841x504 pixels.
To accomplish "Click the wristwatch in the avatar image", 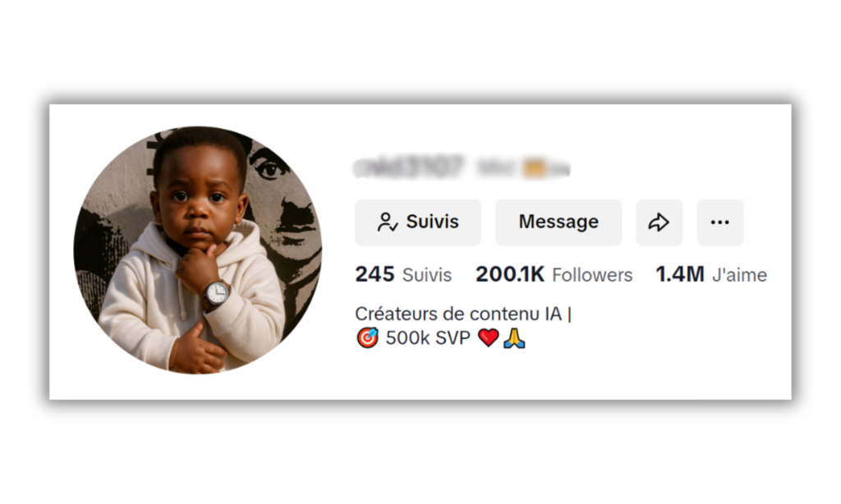I will (x=217, y=294).
